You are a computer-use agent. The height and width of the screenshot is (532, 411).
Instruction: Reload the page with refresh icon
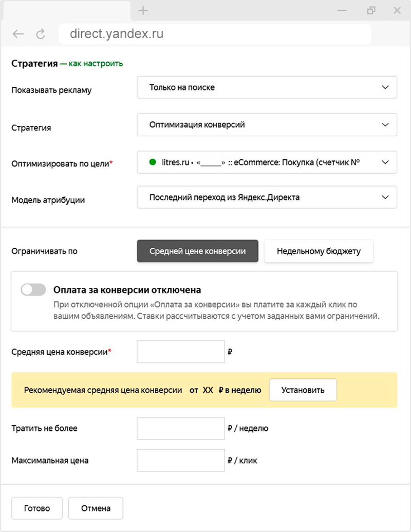pyautogui.click(x=40, y=34)
